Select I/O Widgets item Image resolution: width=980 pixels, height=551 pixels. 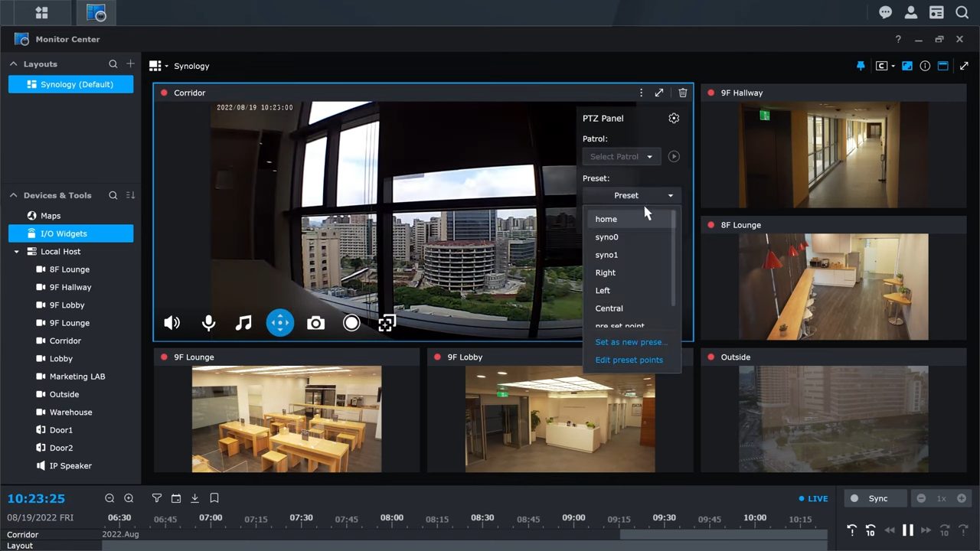[70, 233]
